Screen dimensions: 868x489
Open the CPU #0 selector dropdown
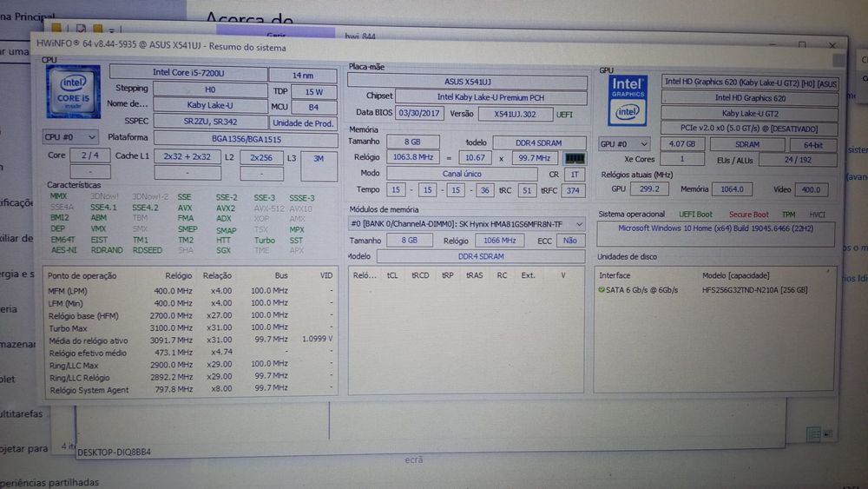[69, 136]
